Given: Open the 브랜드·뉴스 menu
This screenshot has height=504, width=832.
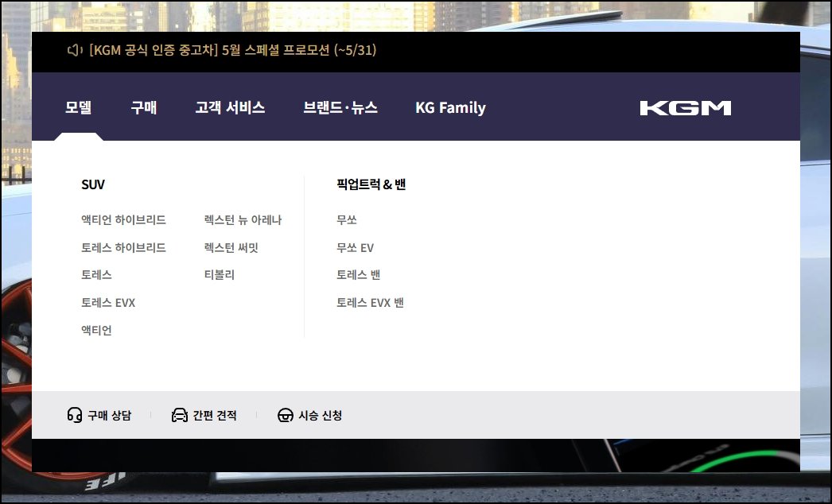Looking at the screenshot, I should point(340,107).
